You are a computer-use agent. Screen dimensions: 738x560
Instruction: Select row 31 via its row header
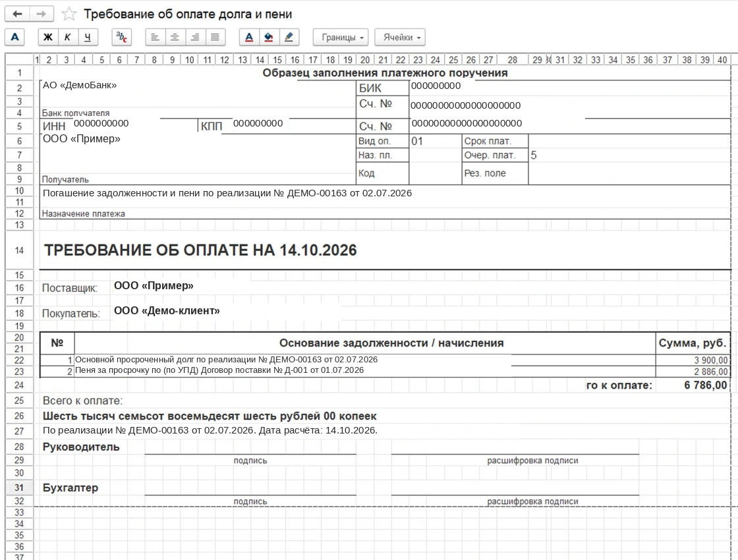[x=19, y=488]
